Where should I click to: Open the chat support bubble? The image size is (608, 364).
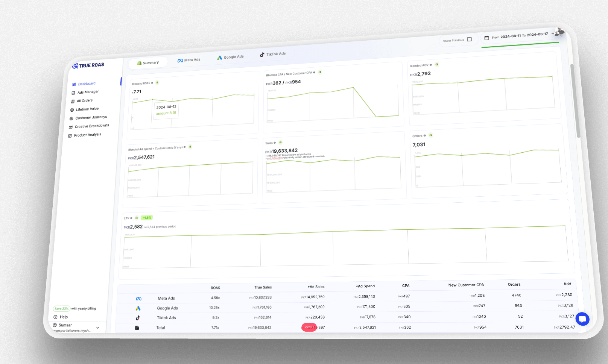coord(582,319)
